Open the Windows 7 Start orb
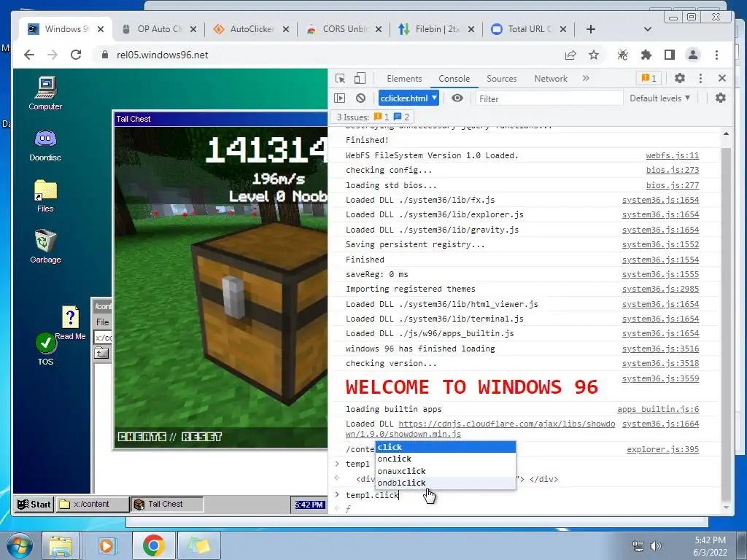Viewport: 747px width, 560px height. click(19, 545)
